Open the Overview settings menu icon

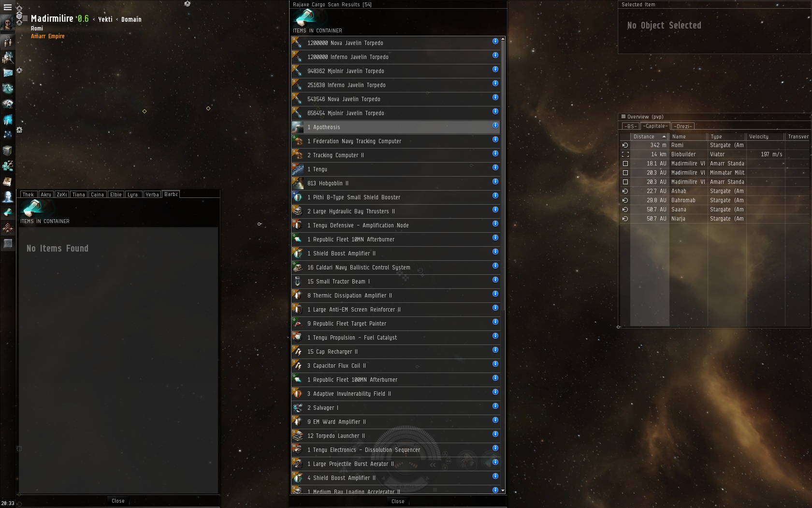pyautogui.click(x=623, y=117)
